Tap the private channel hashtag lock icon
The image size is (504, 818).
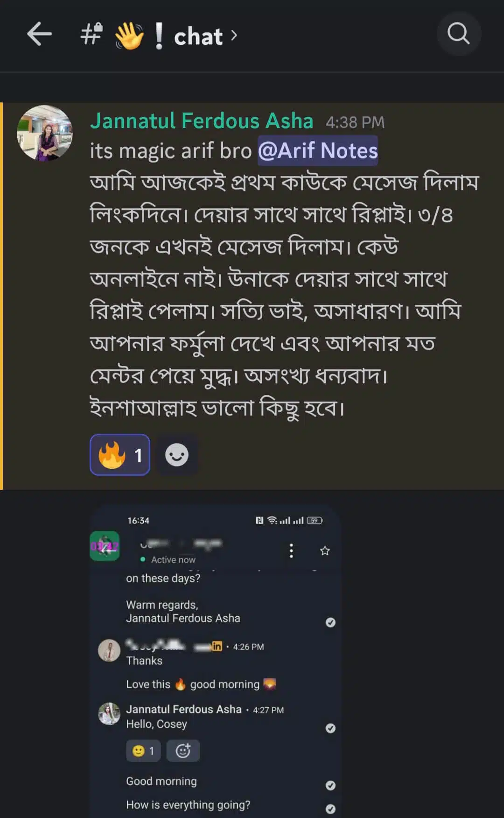[91, 34]
